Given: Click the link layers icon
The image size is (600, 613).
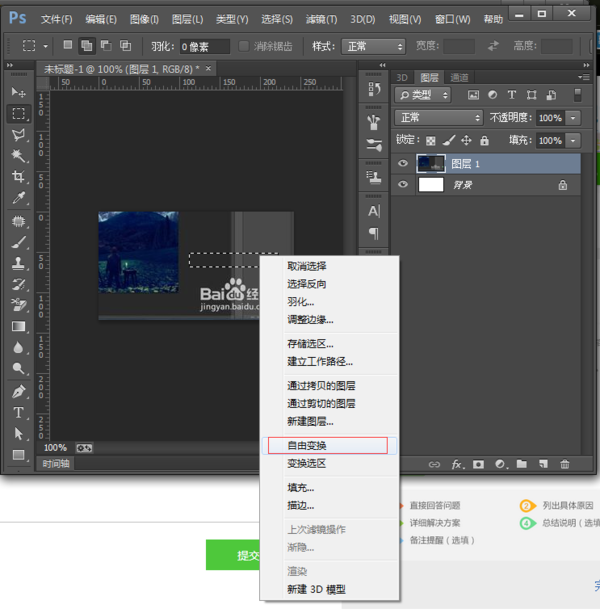Looking at the screenshot, I should (x=434, y=464).
